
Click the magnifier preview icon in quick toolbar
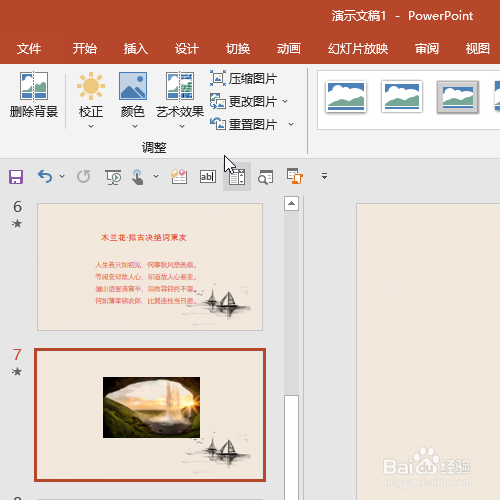(266, 177)
